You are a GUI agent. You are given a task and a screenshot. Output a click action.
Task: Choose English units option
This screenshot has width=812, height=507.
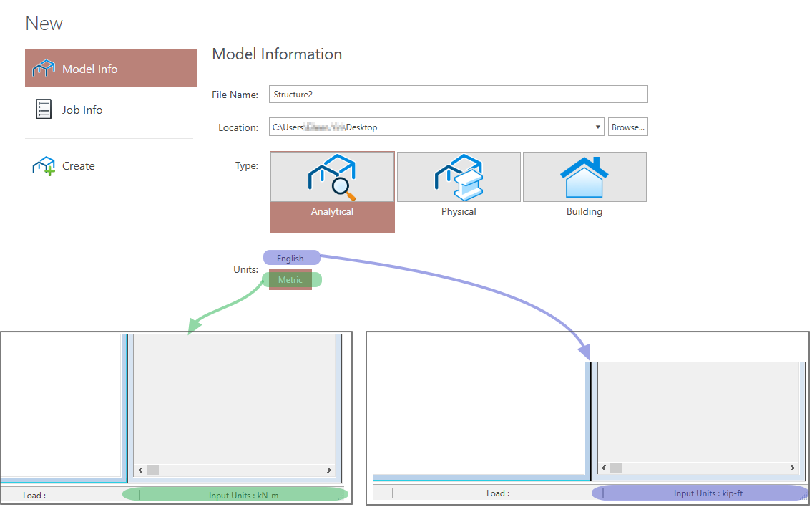point(290,259)
